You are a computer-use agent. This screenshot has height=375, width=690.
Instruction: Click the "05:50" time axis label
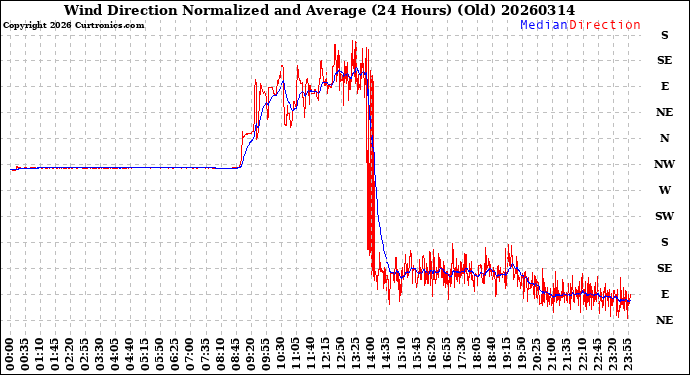point(160,355)
